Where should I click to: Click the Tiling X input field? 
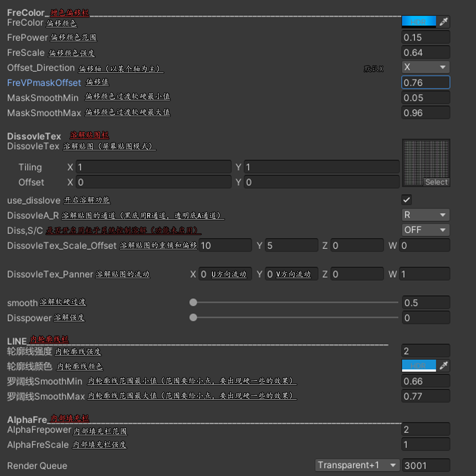[x=153, y=167]
